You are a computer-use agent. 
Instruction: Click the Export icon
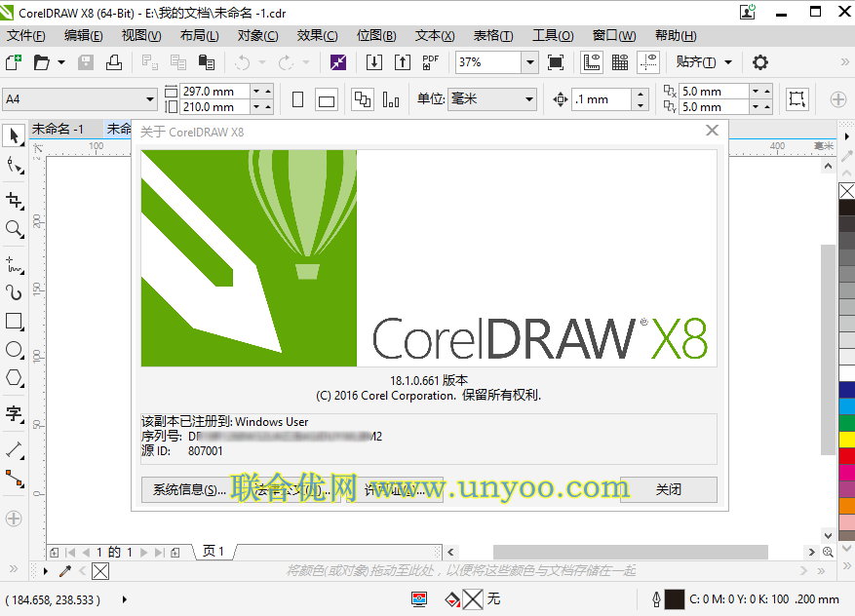point(403,62)
